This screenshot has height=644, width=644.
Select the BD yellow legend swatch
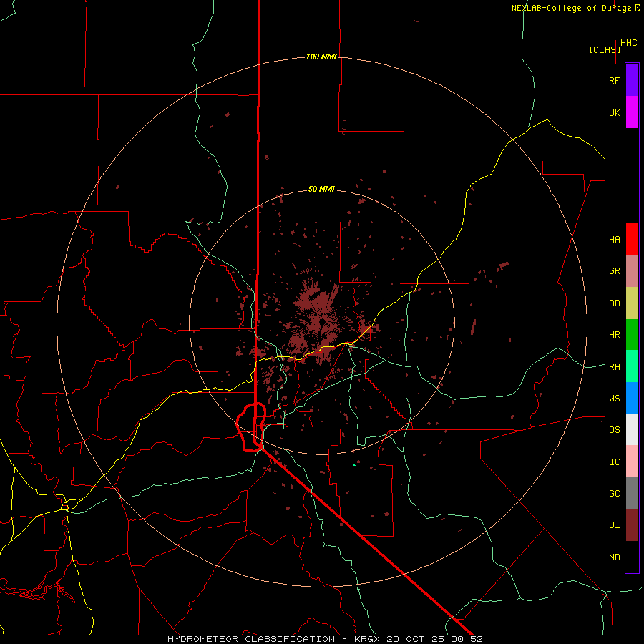(632, 303)
